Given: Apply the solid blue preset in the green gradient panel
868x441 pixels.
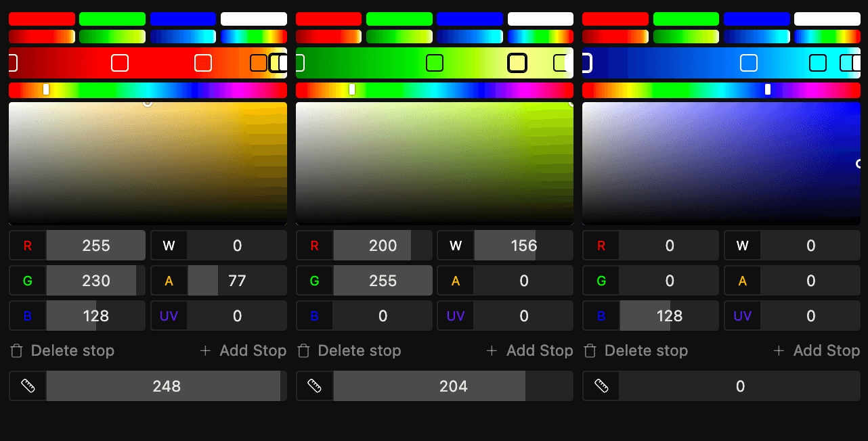Looking at the screenshot, I should 470,19.
